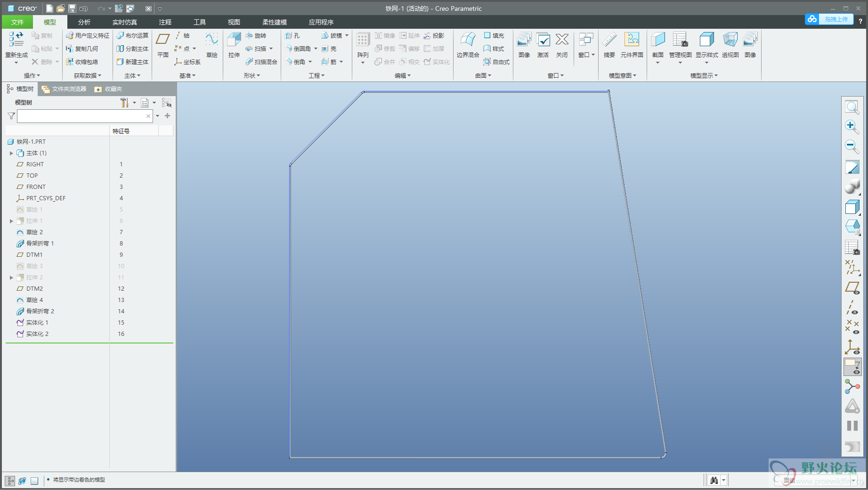
Task: Open model tree settings hammer icon
Action: tap(124, 103)
